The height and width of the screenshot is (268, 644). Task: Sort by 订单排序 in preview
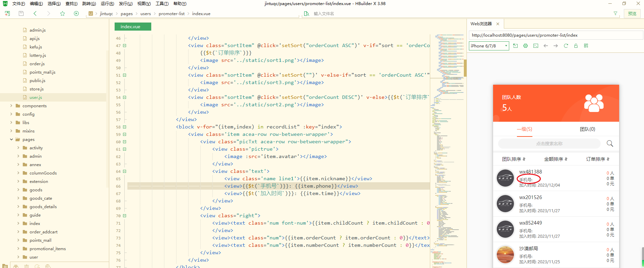[x=598, y=159]
